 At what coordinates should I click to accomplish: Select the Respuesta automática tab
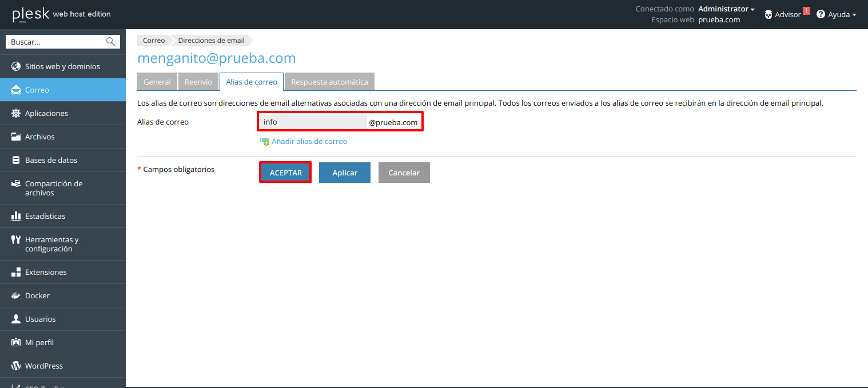[329, 82]
